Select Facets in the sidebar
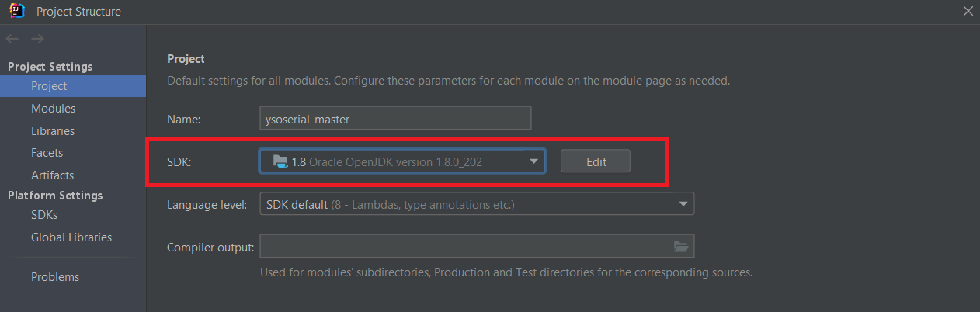 click(x=47, y=153)
